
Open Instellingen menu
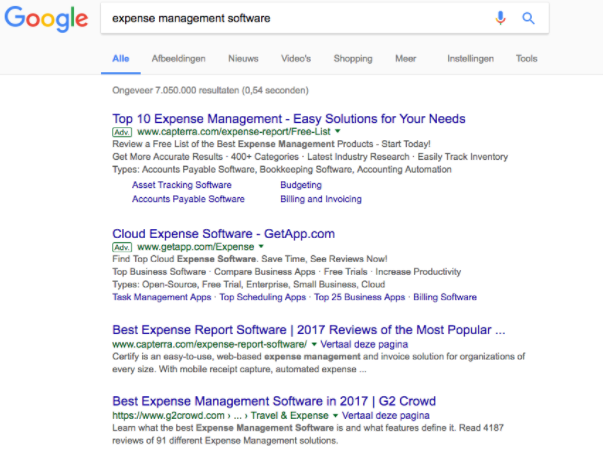click(x=470, y=59)
